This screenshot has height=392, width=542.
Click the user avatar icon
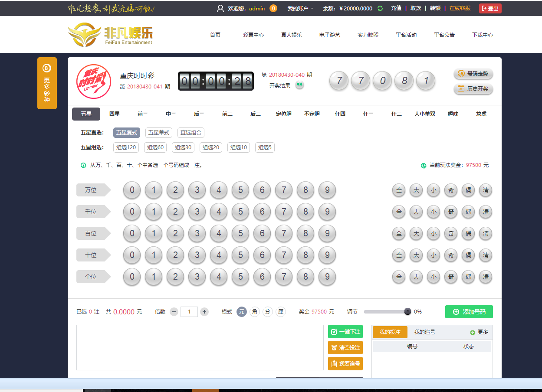tap(220, 8)
